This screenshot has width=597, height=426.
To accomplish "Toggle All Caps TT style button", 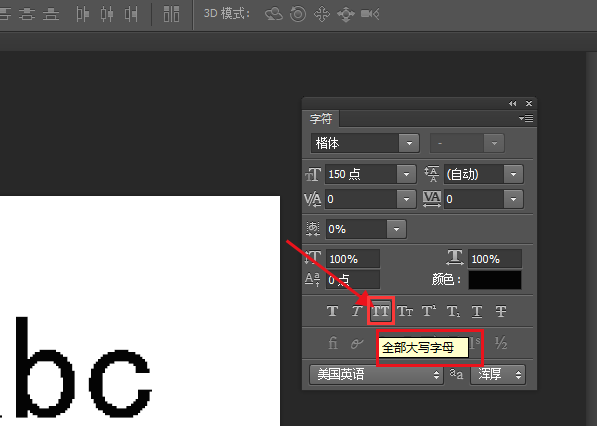I will (381, 311).
